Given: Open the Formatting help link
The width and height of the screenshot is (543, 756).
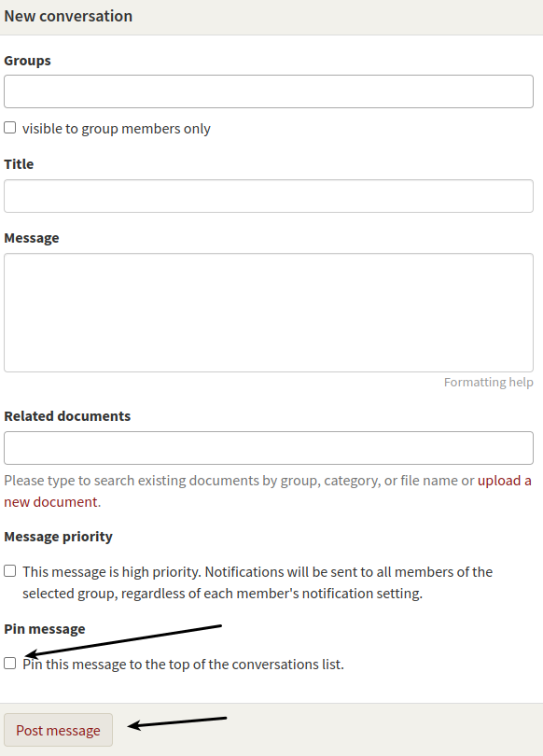Looking at the screenshot, I should coord(488,382).
